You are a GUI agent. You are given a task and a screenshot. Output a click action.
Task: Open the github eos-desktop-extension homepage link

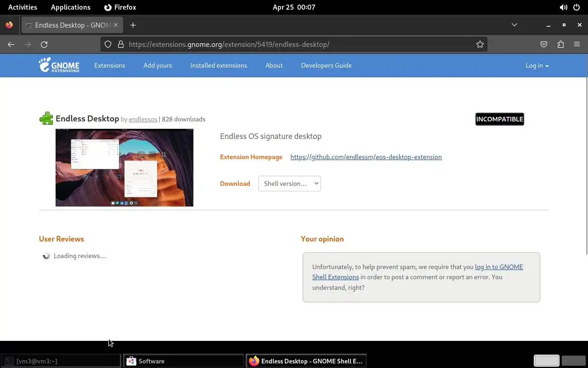pyautogui.click(x=366, y=157)
